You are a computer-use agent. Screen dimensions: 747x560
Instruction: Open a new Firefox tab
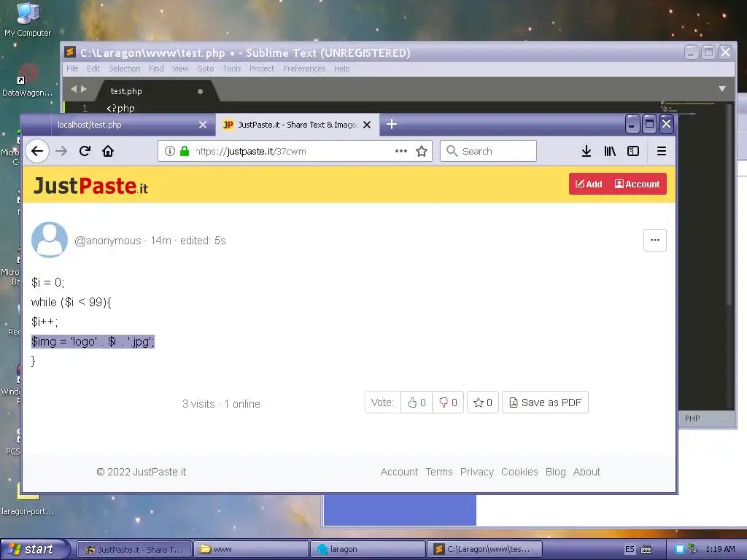click(x=392, y=124)
